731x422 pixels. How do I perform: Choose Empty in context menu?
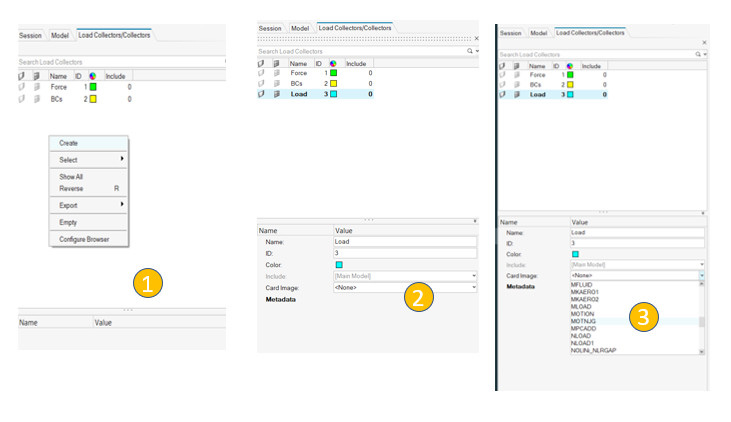89,222
